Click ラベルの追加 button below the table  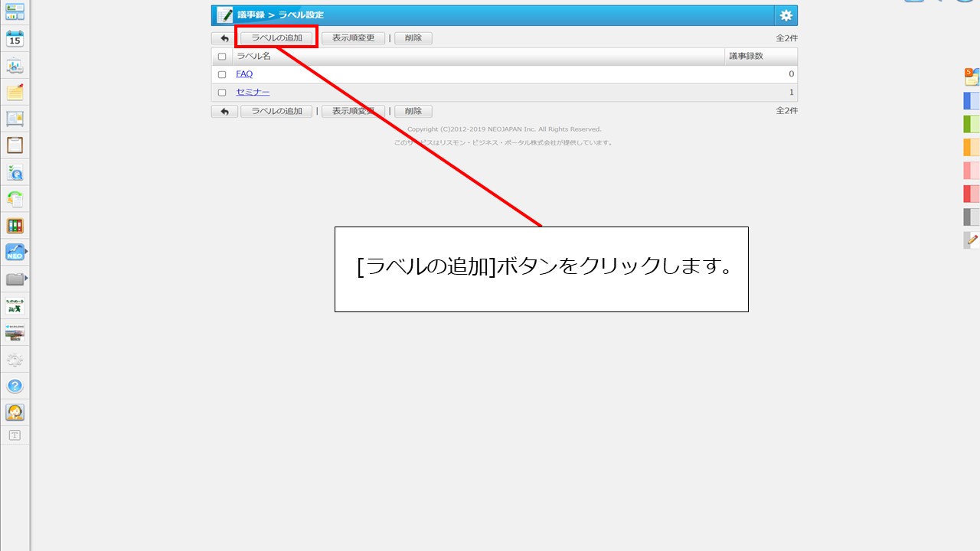click(276, 112)
